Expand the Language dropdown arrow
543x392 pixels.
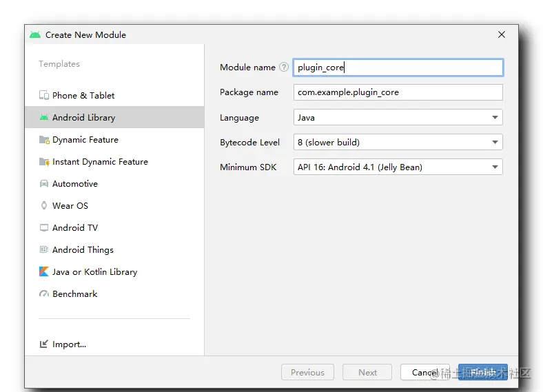pos(495,117)
